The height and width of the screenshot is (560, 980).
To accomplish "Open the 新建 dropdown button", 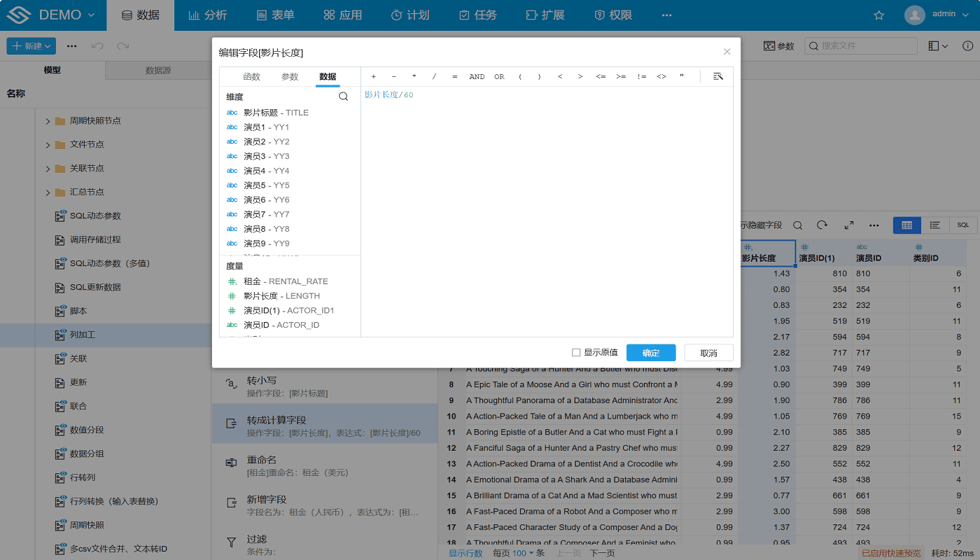I will (x=31, y=46).
